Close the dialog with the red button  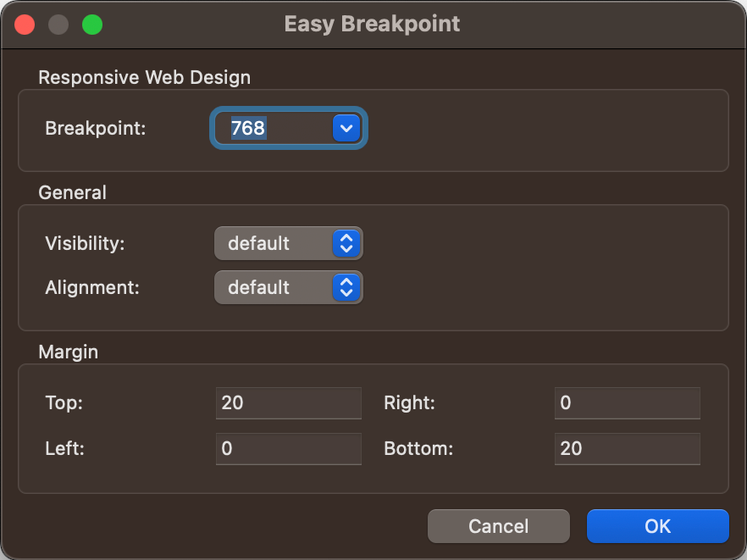coord(25,25)
